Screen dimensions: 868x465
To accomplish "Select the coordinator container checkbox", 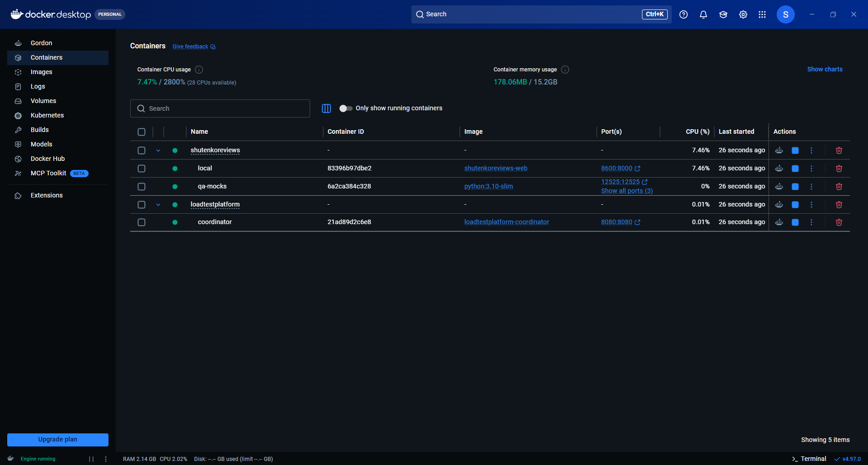I will 142,222.
